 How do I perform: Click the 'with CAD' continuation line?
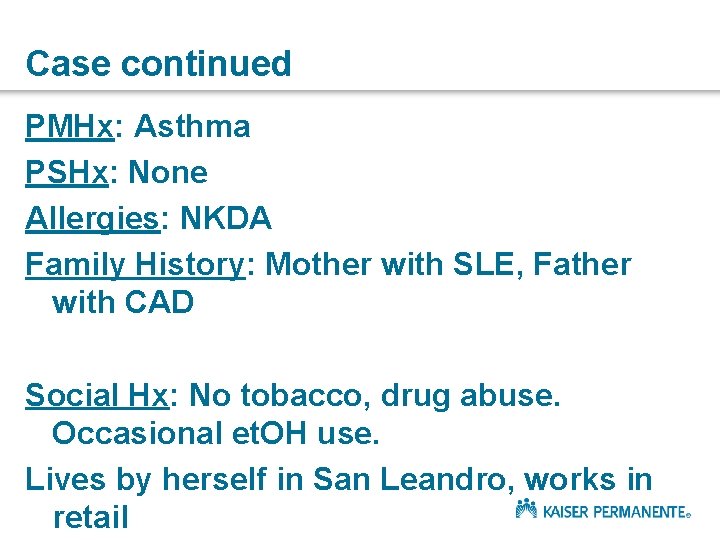point(122,302)
